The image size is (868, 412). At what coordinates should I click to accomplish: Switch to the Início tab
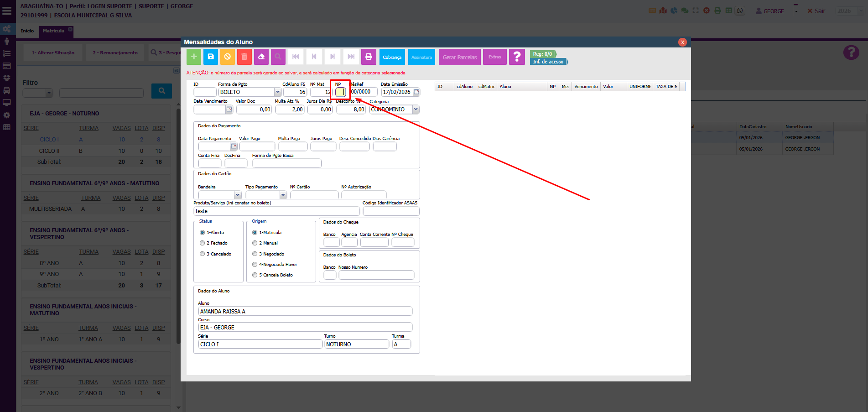click(27, 31)
